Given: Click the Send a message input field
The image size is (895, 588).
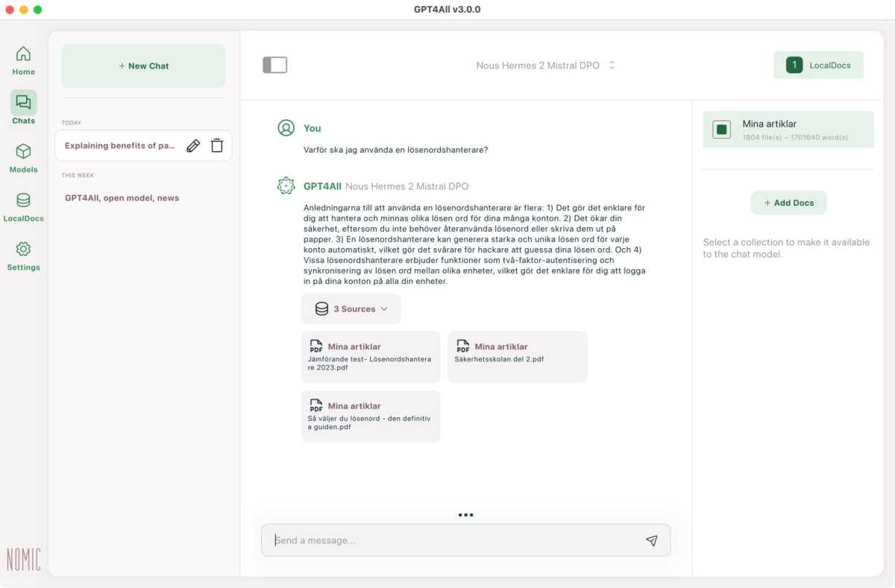Looking at the screenshot, I should point(455,540).
